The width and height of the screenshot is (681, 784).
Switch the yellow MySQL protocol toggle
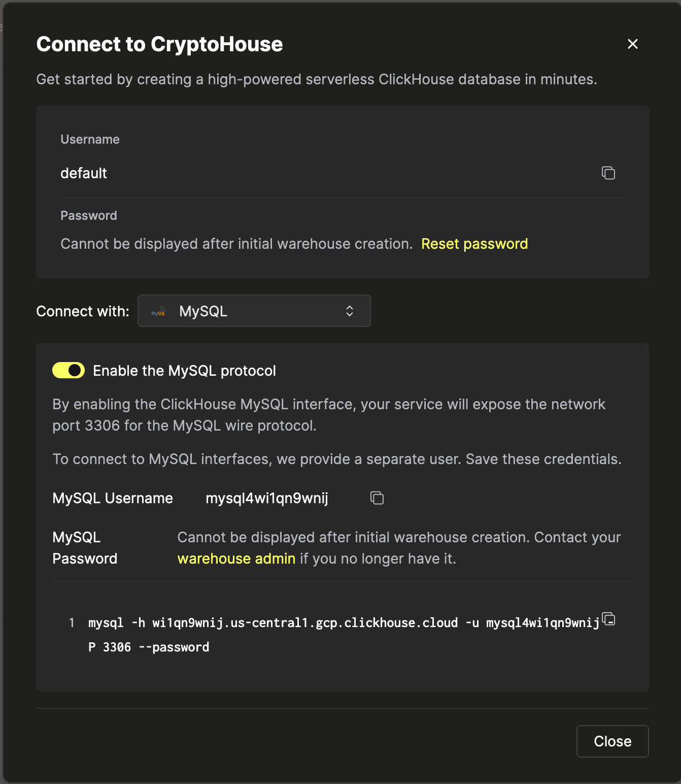[x=68, y=370]
